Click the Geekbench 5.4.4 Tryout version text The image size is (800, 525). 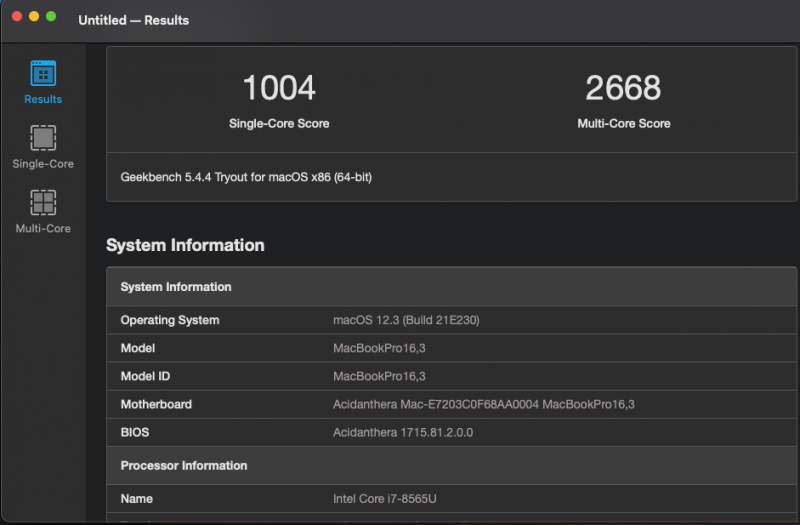(x=246, y=177)
